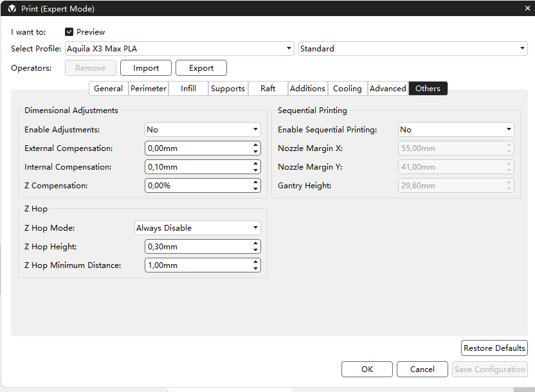Confirm settings with OK button
The height and width of the screenshot is (392, 535).
pyautogui.click(x=367, y=370)
